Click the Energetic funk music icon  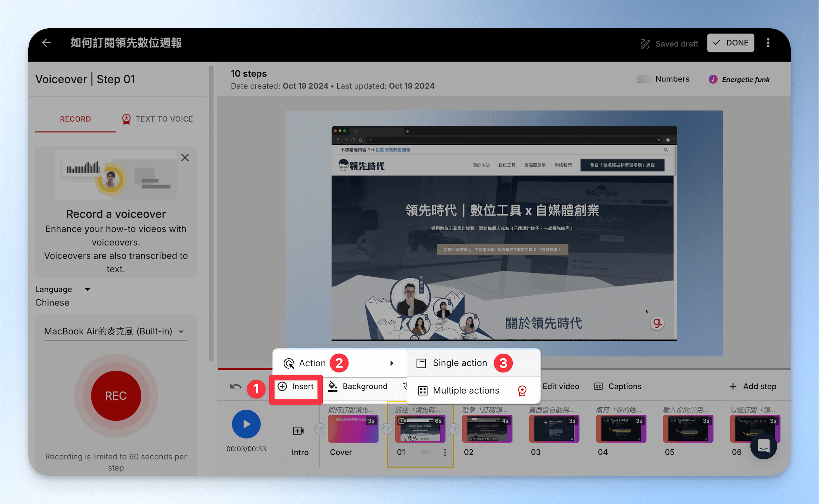tap(713, 79)
